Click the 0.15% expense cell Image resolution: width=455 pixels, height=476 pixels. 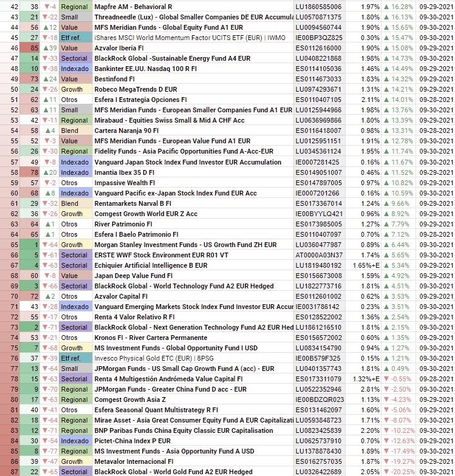[x=363, y=358]
